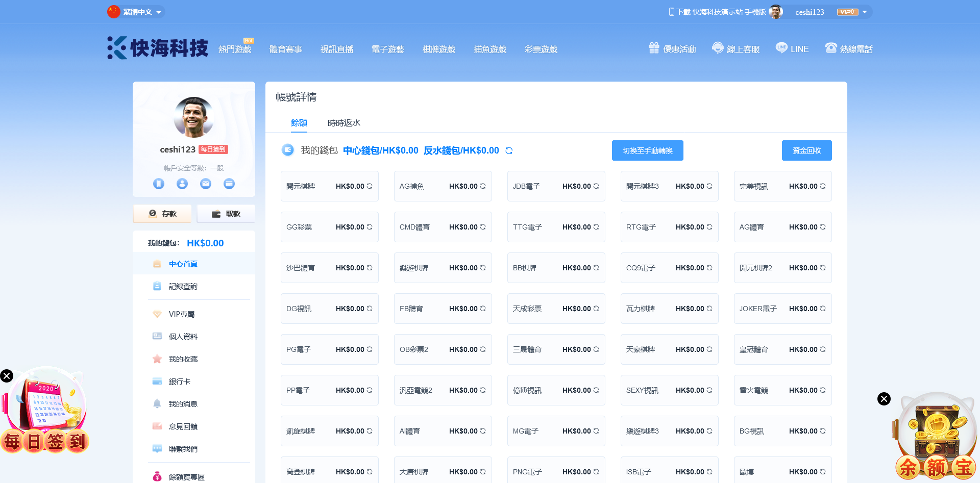Viewport: 980px width, 483px height.
Task: Click the bank card icon under profile
Action: pos(229,184)
